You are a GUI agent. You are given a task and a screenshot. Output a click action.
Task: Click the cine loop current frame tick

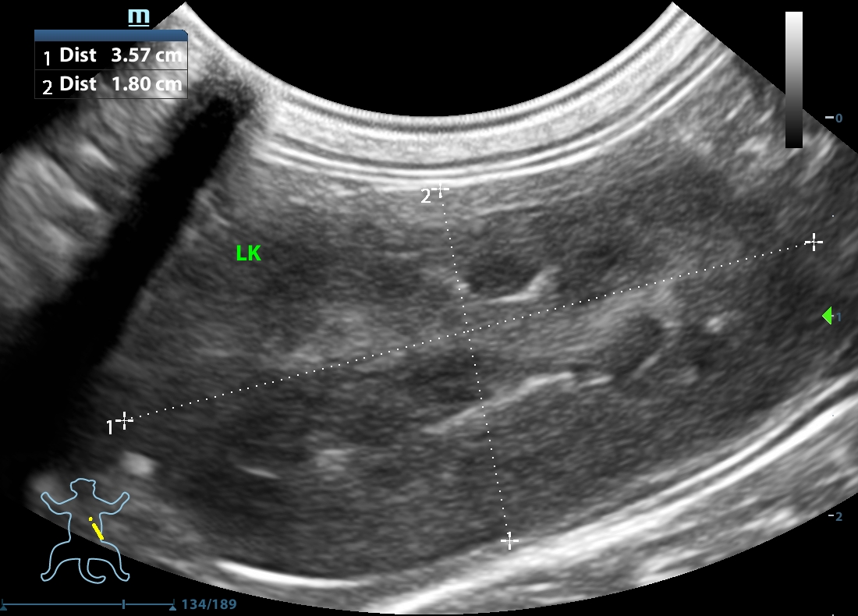pos(123,604)
